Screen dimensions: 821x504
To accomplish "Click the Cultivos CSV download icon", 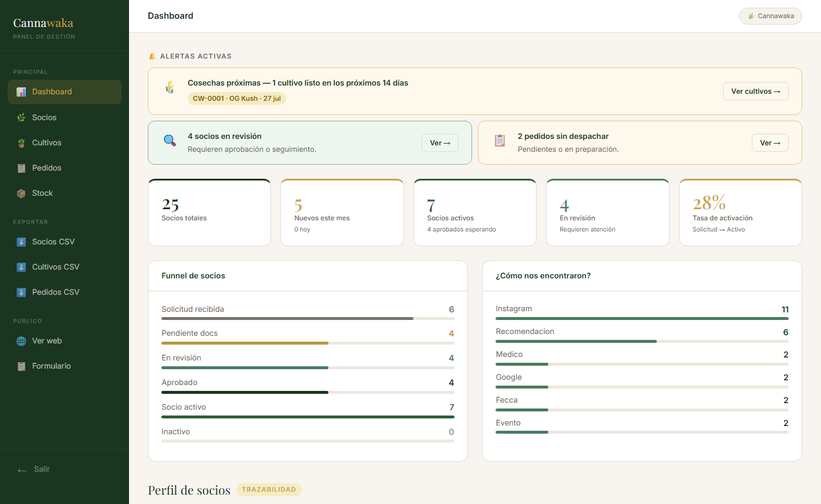I will point(21,267).
